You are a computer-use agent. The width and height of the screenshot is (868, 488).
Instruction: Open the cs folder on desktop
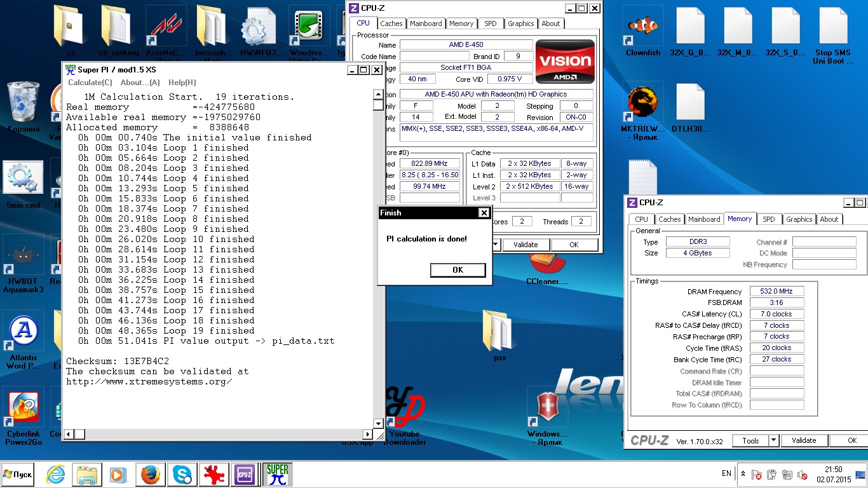(x=71, y=32)
